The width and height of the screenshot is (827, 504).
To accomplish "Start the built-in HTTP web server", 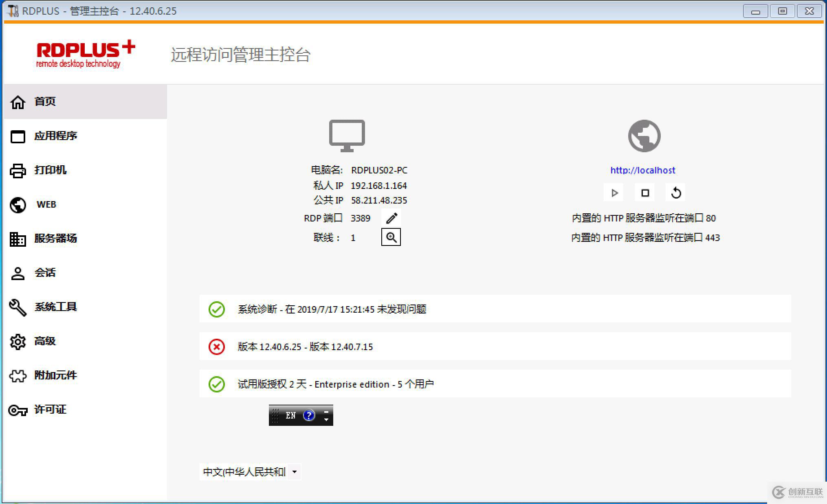I will pos(614,193).
